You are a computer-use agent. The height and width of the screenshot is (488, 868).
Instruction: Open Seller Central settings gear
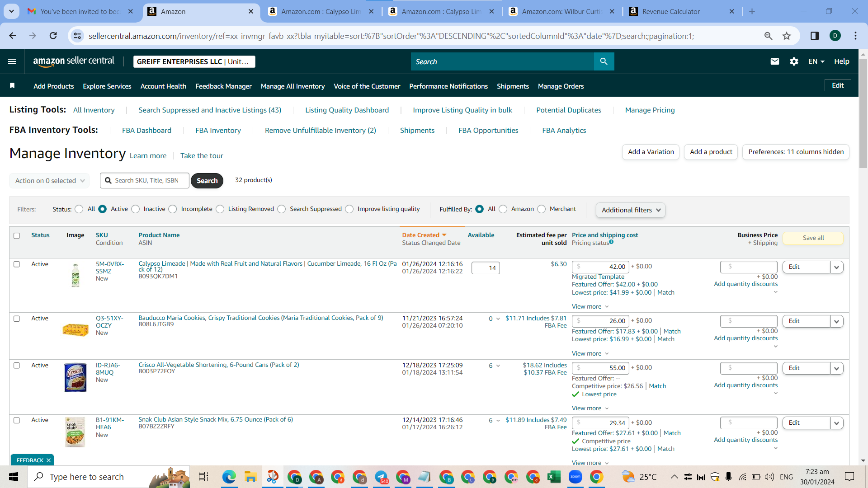794,61
